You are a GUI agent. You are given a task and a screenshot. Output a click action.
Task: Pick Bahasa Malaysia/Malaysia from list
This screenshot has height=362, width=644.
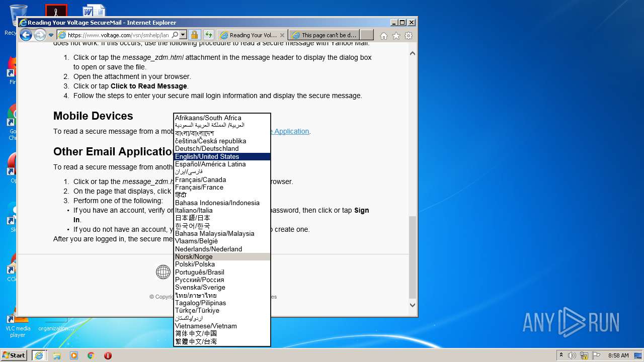[222, 233]
